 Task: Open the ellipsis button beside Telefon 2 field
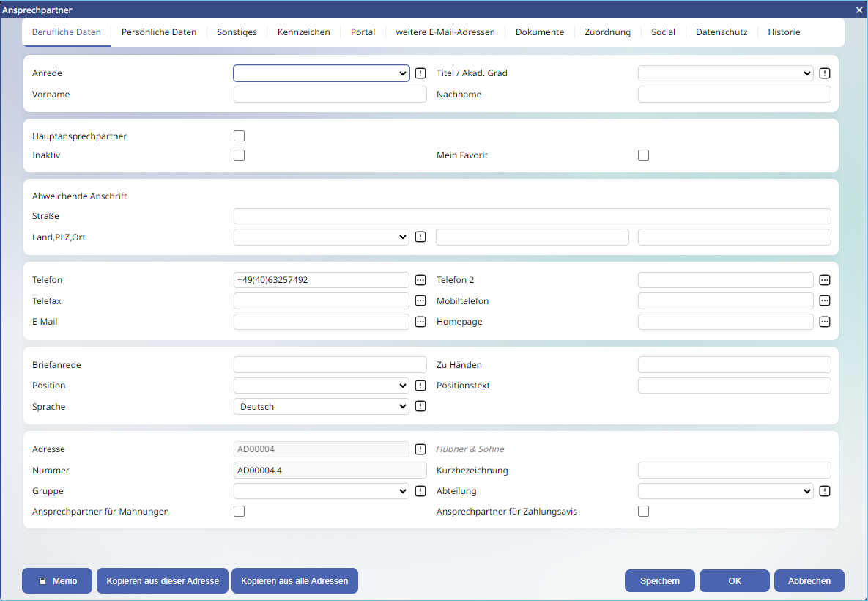click(825, 280)
